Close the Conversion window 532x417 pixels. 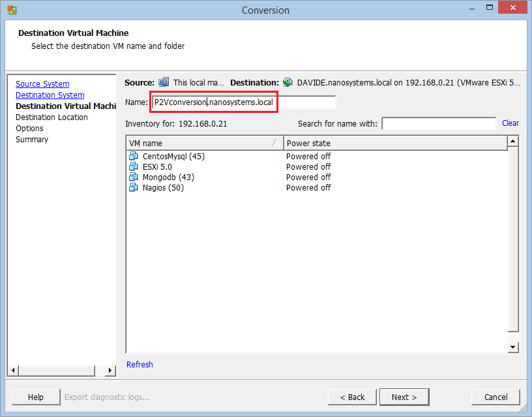(x=512, y=7)
